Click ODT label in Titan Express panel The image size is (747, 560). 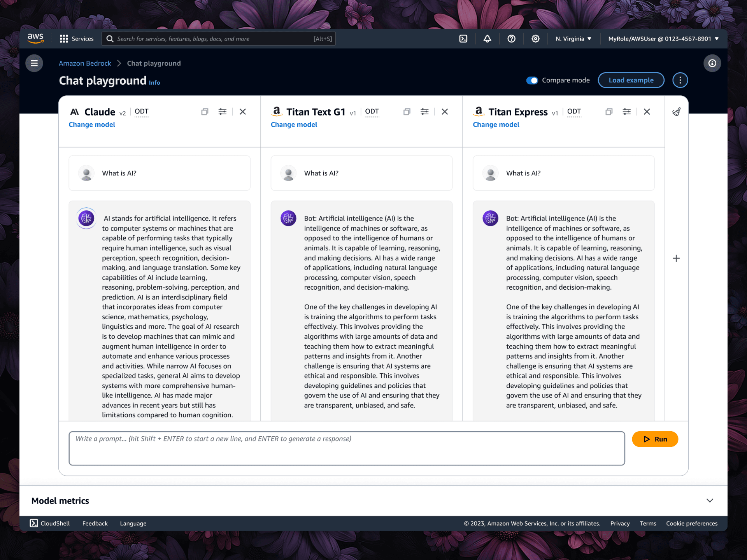(x=574, y=111)
